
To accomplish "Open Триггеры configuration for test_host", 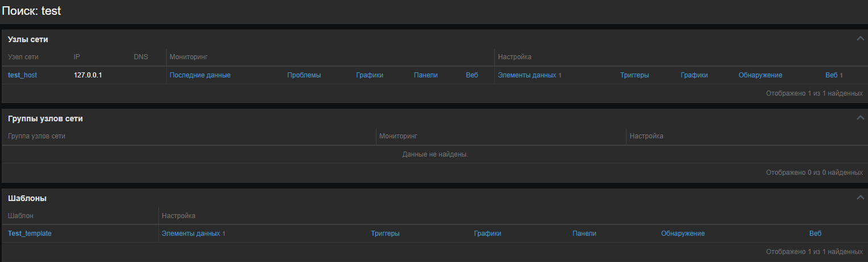I will click(634, 75).
